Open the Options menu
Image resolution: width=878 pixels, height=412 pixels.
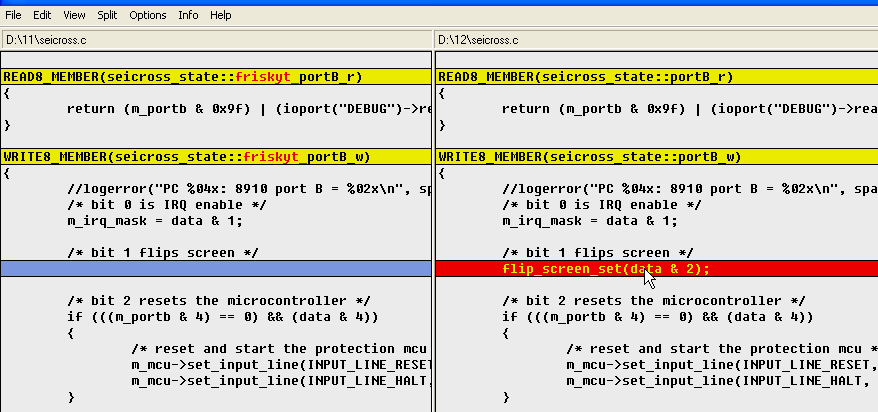point(148,15)
